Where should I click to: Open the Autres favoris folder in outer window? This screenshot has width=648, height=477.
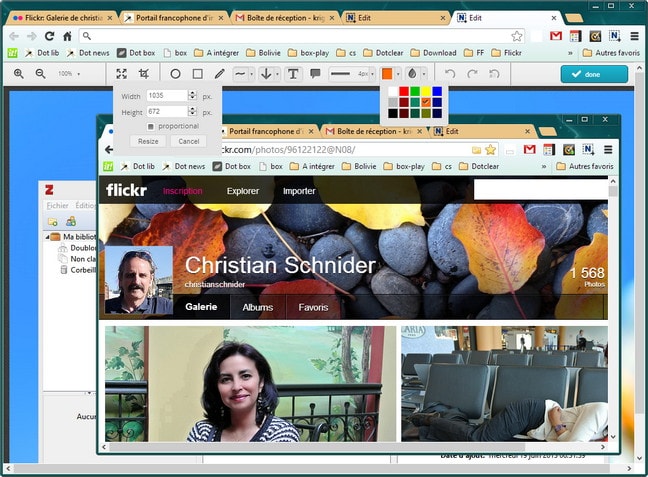[x=611, y=53]
